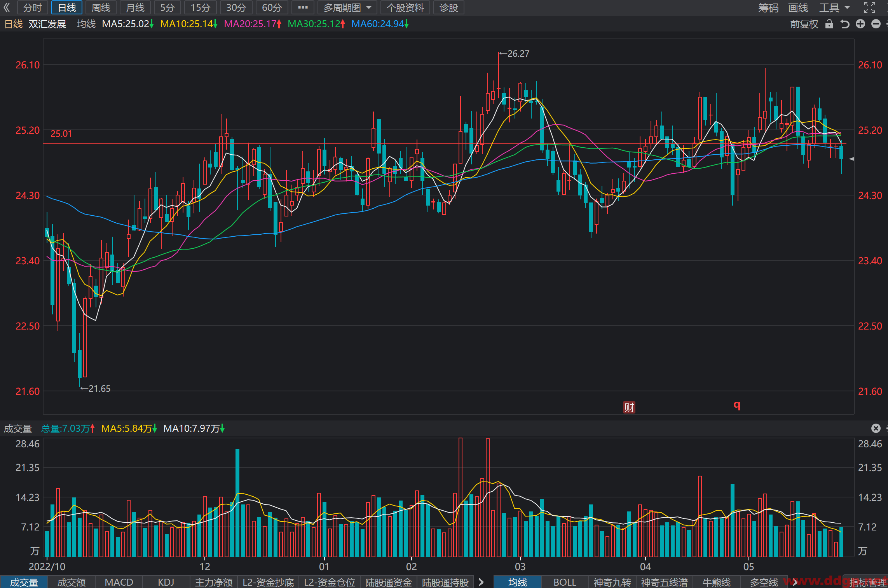This screenshot has width=888, height=588.
Task: Toggle the 前复权 adjustment mode
Action: tap(804, 24)
